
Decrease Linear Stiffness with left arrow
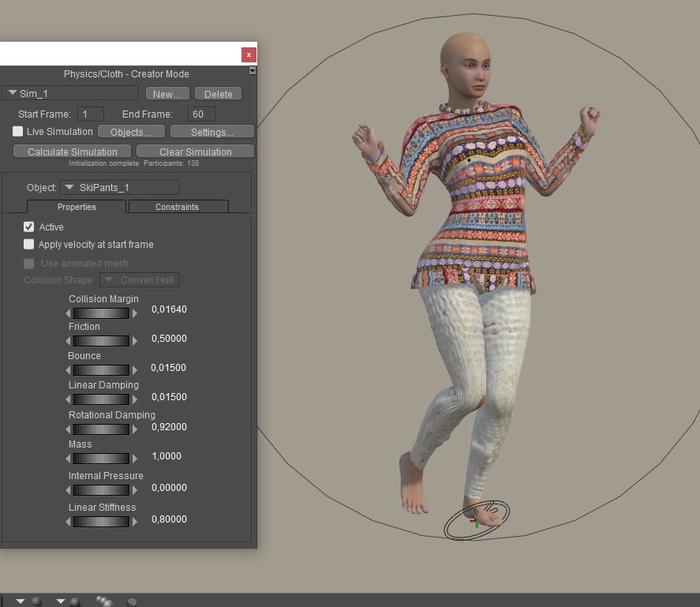pos(69,522)
